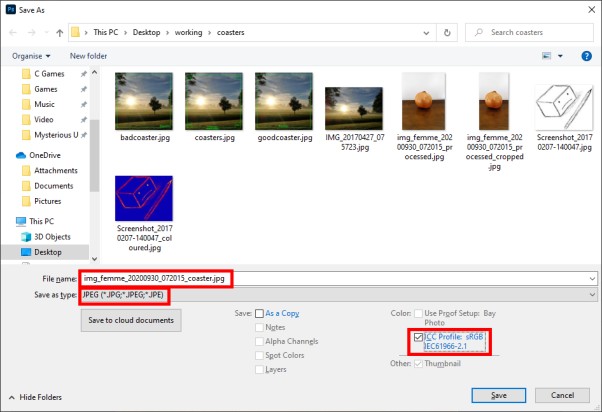Viewport: 602px width, 412px height.
Task: Click the sidebar scroll down arrow
Action: pyautogui.click(x=94, y=259)
